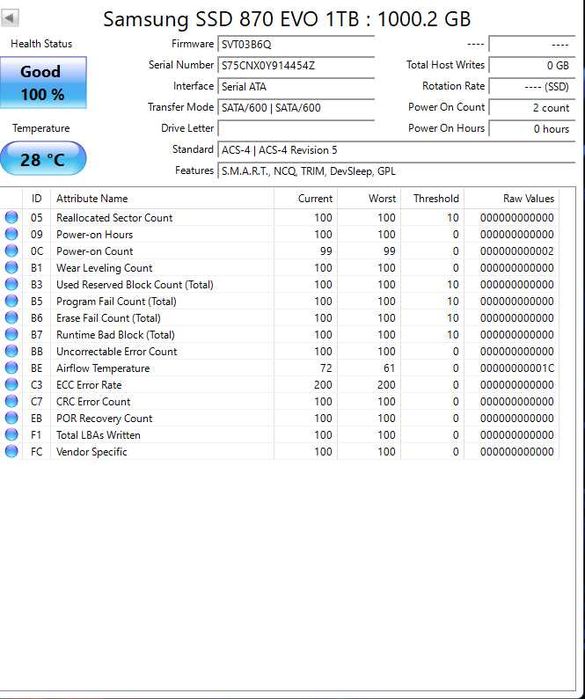Click status icon for Total LBAs Written
The width and height of the screenshot is (585, 699).
(x=11, y=435)
